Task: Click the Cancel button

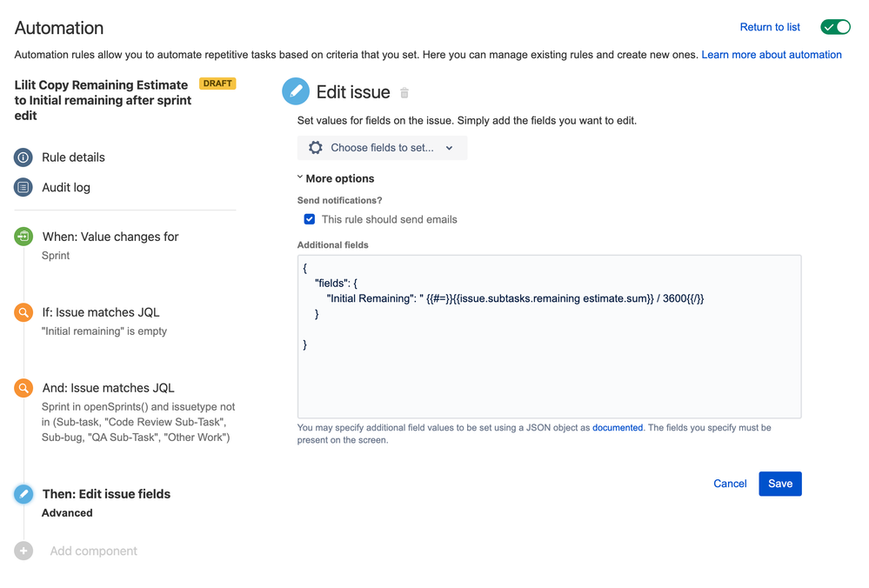Action: click(x=730, y=484)
